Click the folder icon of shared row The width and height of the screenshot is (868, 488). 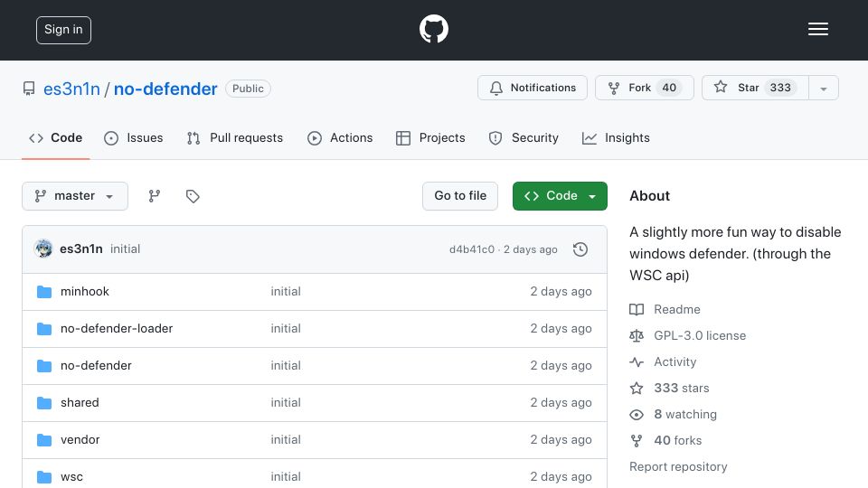[44, 403]
